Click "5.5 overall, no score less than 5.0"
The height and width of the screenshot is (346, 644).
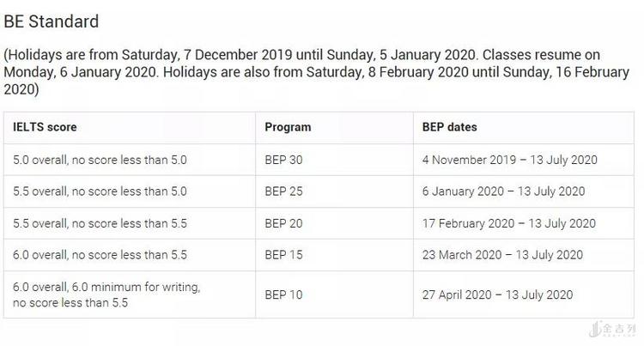click(x=100, y=191)
